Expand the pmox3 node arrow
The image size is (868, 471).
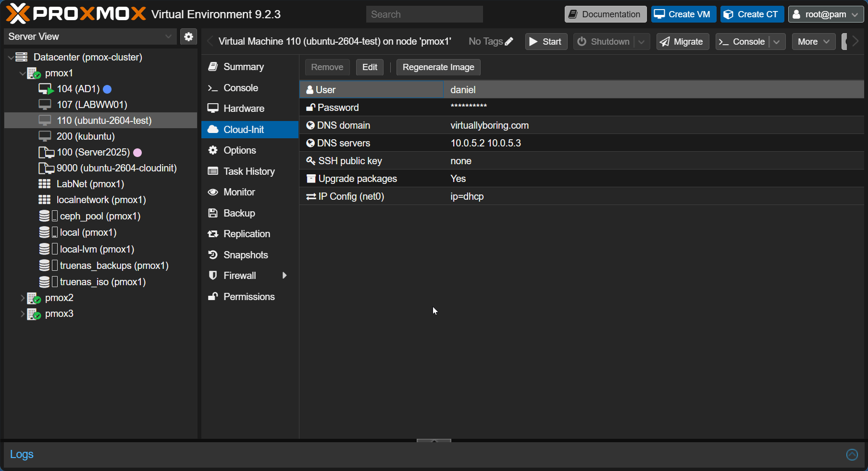tap(22, 314)
